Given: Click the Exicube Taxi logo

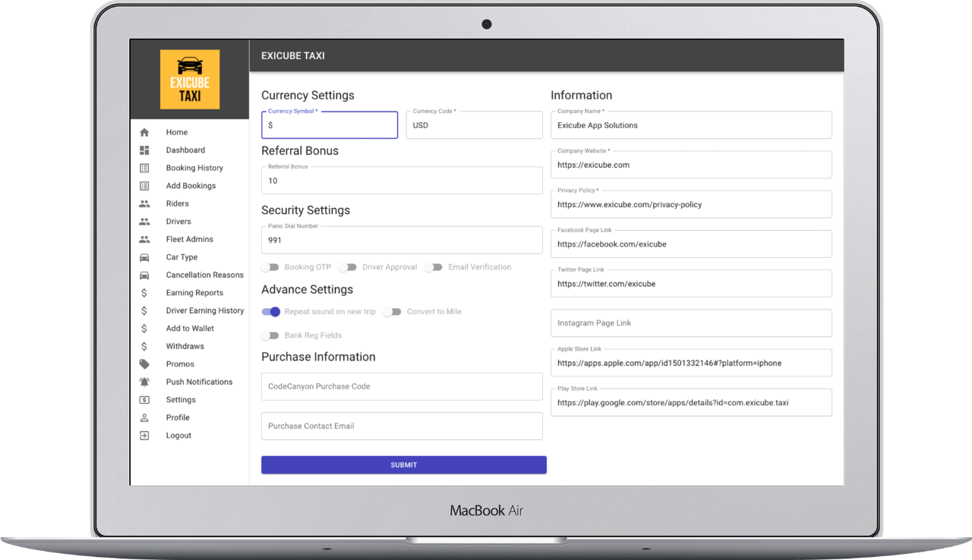Looking at the screenshot, I should (x=190, y=80).
